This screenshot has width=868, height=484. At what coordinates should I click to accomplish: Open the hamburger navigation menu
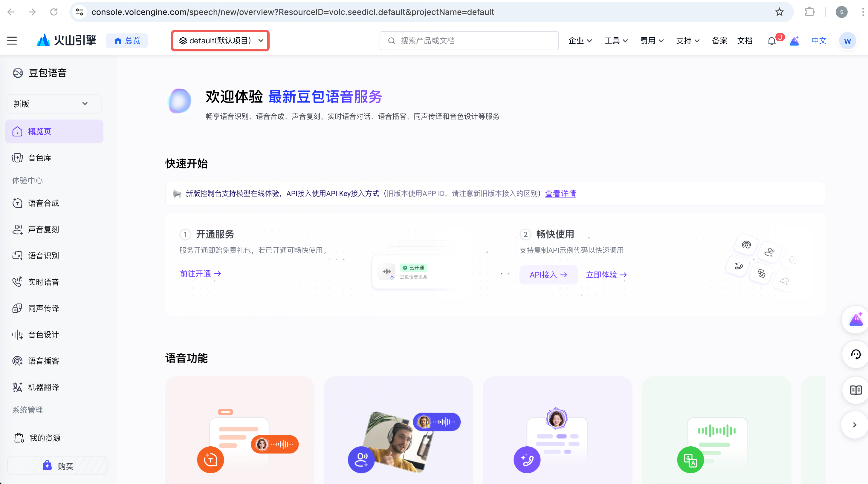tap(12, 41)
